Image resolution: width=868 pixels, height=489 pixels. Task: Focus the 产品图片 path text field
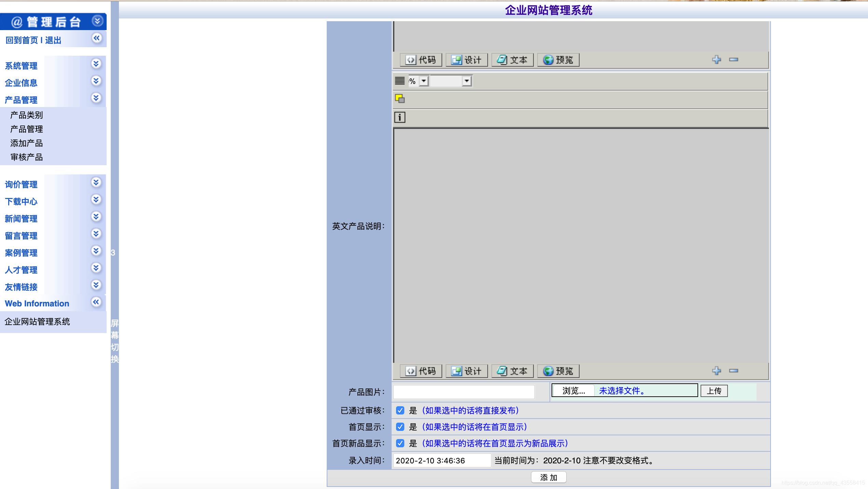coord(464,392)
